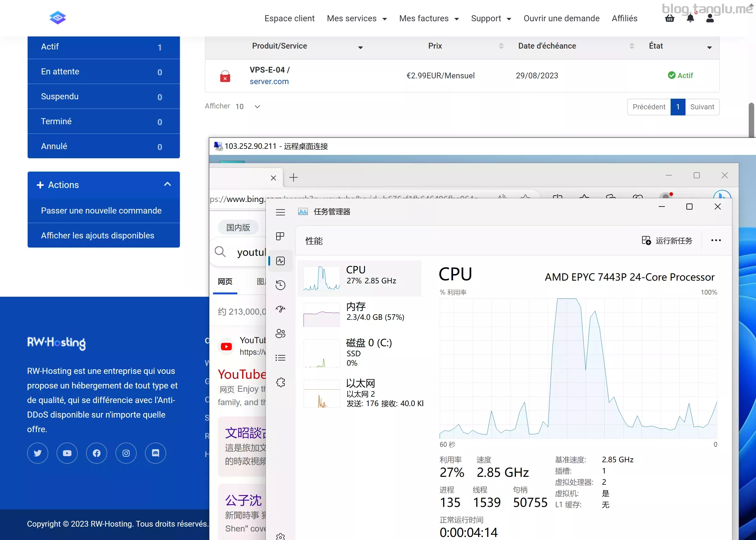The image size is (756, 540).
Task: Click Passer une nouvelle commande
Action: point(104,210)
